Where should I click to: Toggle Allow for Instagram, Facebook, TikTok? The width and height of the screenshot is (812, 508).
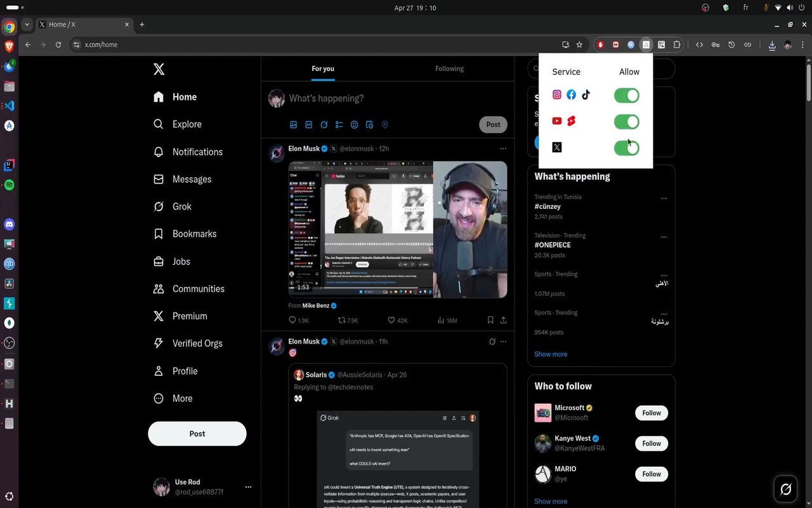[x=626, y=95]
